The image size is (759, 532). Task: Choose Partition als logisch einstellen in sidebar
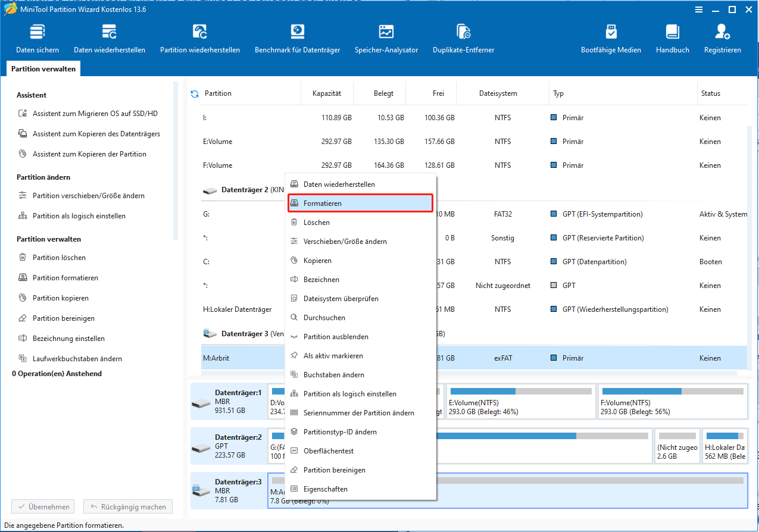click(72, 216)
